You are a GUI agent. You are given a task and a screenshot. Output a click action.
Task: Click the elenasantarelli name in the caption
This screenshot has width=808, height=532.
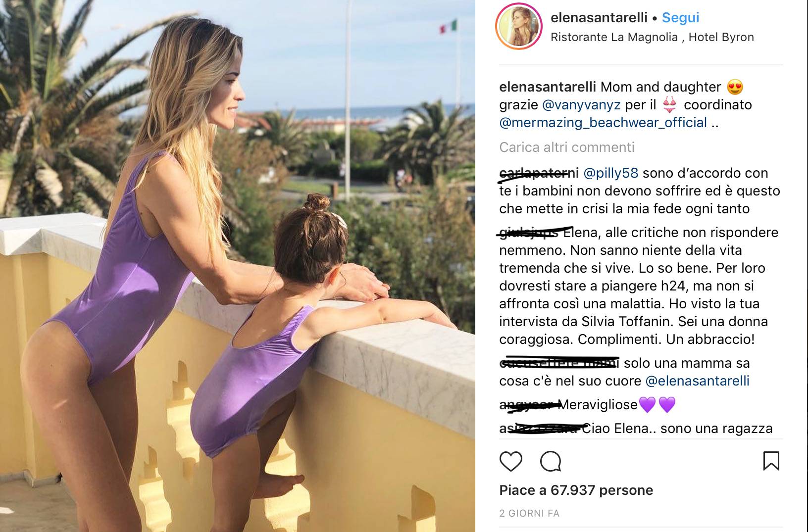(x=548, y=87)
